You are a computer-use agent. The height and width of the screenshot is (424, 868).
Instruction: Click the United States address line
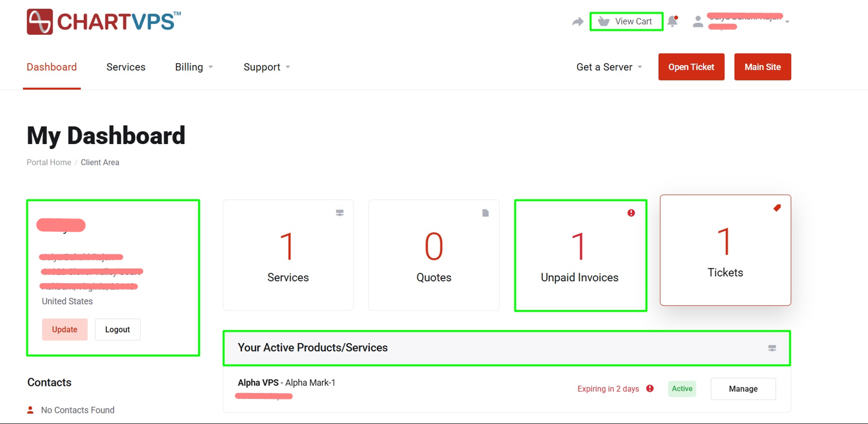point(68,302)
